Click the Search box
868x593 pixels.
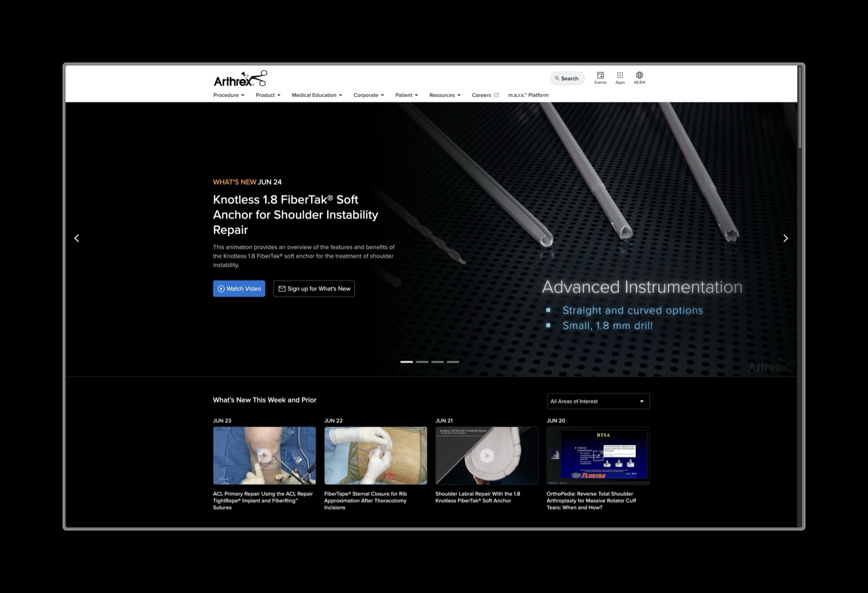point(567,79)
